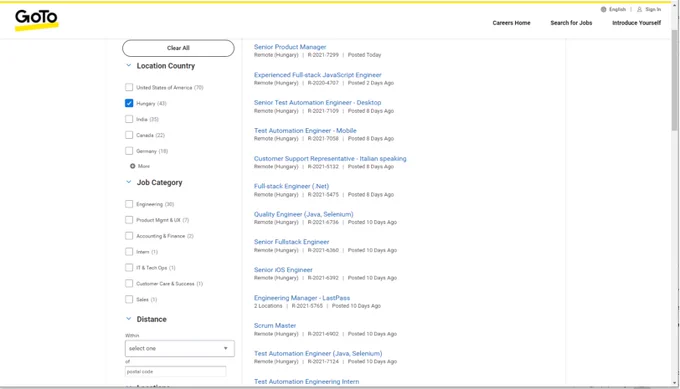This screenshot has width=680, height=389.
Task: Click the '2 Locations' text
Action: [268, 306]
